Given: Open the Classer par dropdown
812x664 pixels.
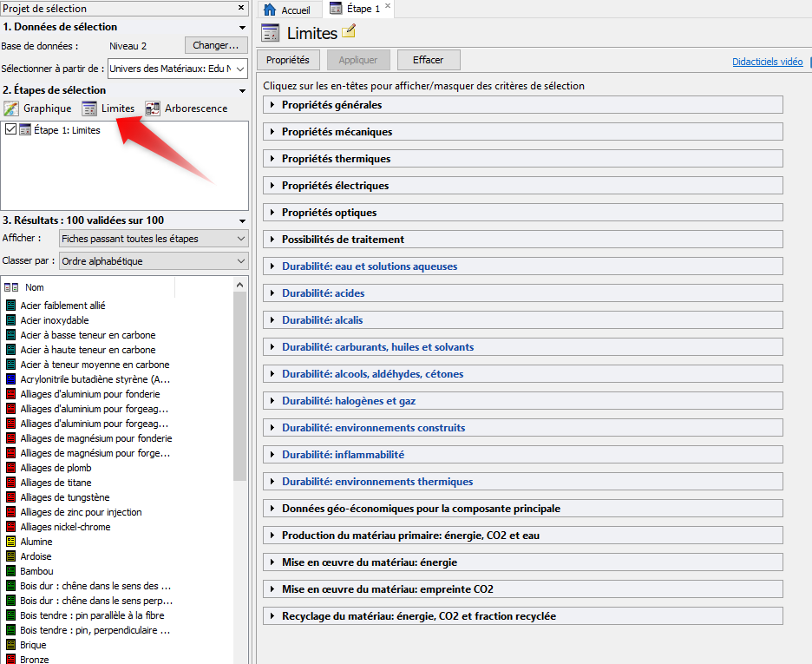Looking at the screenshot, I should tap(154, 260).
